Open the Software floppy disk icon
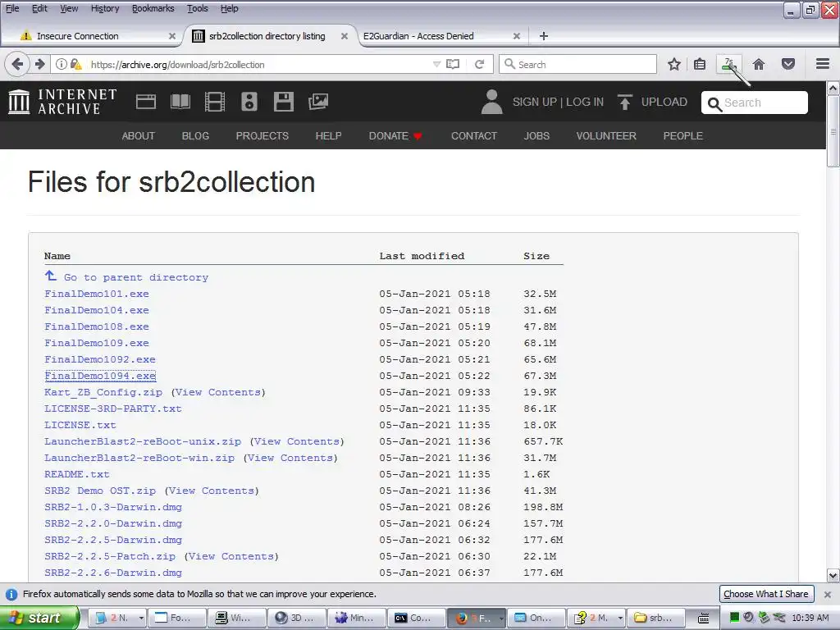 [x=283, y=102]
